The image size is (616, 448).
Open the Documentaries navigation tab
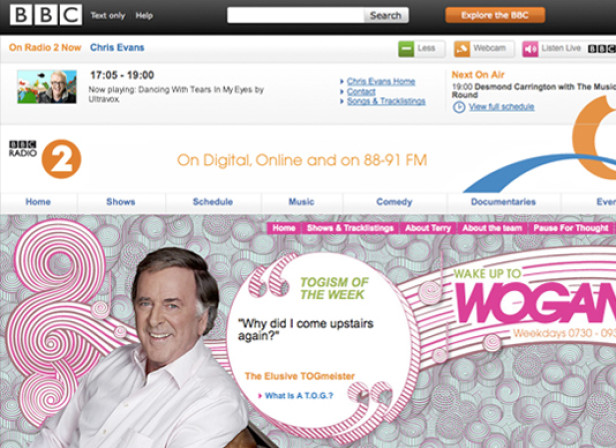tap(503, 202)
